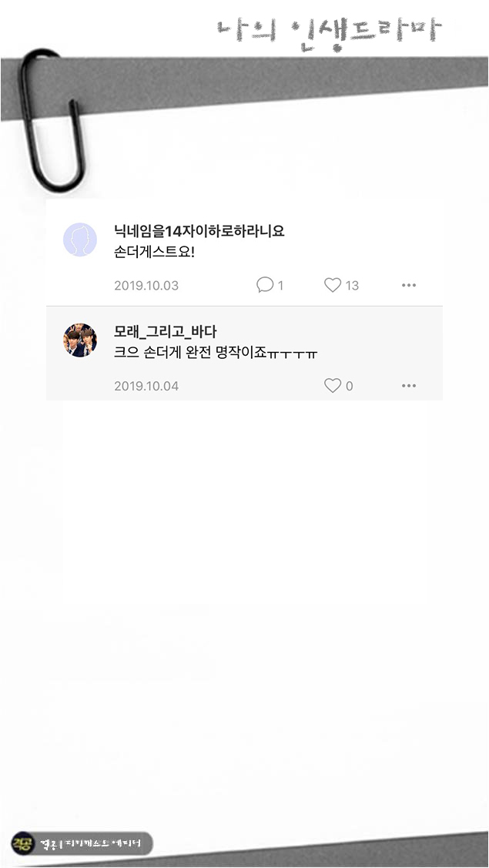
Task: Select the date 2019.10.03
Action: pos(145,284)
